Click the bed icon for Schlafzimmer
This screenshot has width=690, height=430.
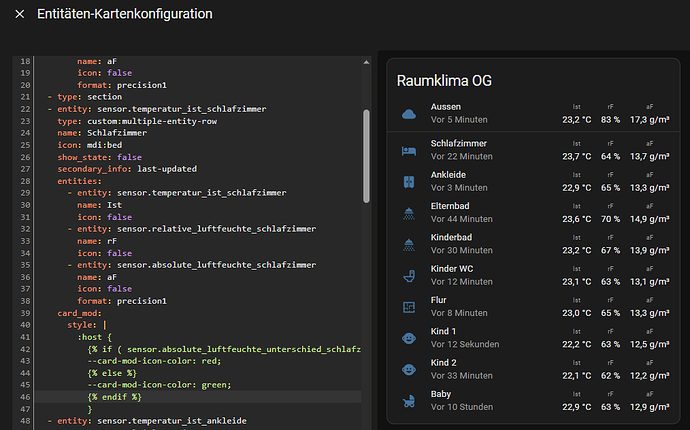coord(408,150)
